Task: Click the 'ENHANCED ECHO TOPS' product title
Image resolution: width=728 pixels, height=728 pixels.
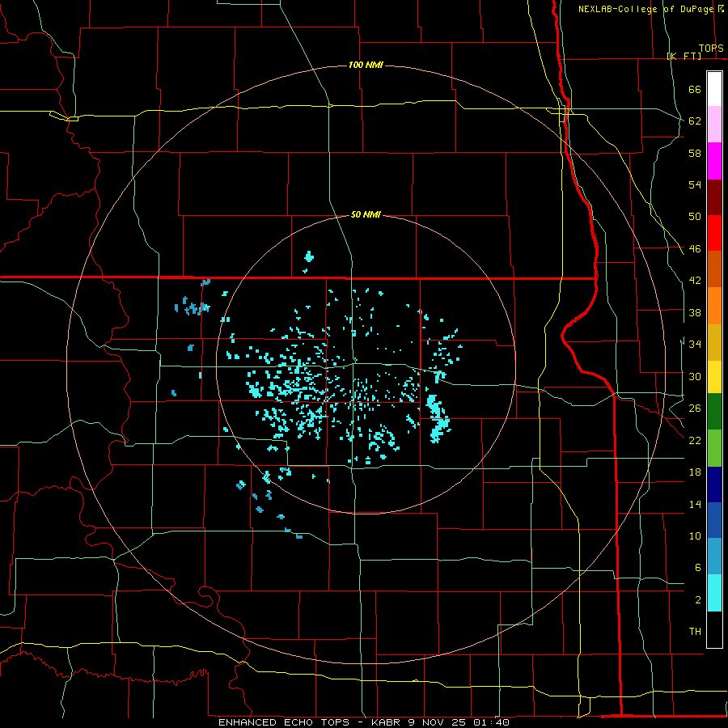Action: click(x=284, y=722)
